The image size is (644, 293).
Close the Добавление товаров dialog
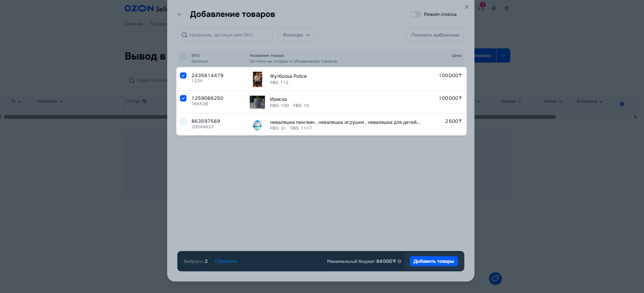click(467, 7)
